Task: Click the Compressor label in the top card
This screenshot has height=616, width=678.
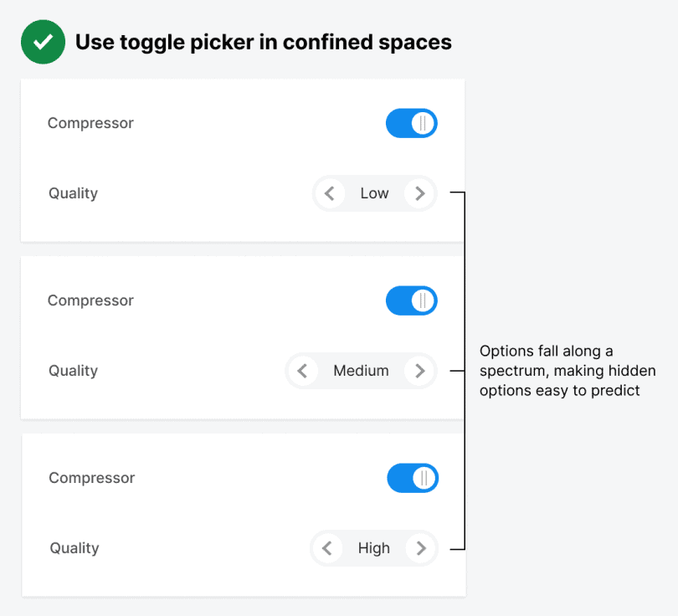Action: 90,123
